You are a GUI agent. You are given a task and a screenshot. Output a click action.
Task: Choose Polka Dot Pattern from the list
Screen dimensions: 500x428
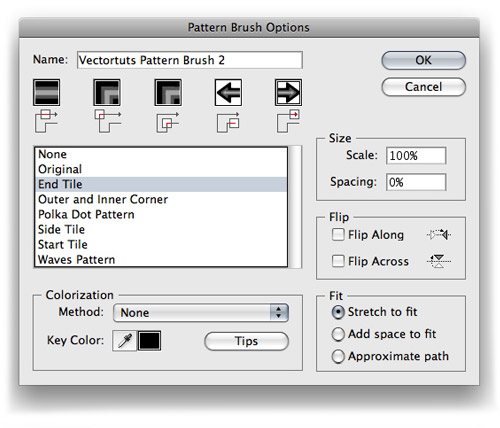161,214
